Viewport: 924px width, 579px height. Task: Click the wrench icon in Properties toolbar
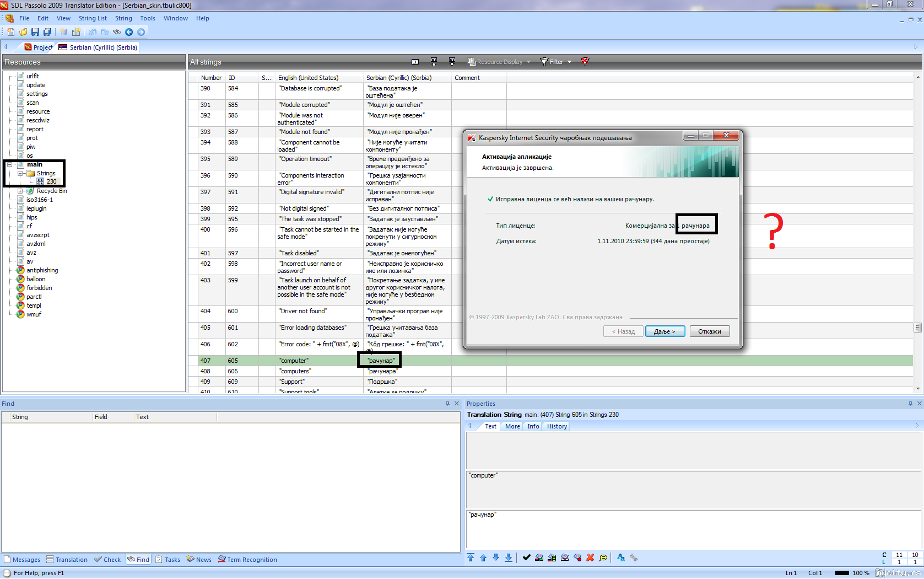(634, 557)
